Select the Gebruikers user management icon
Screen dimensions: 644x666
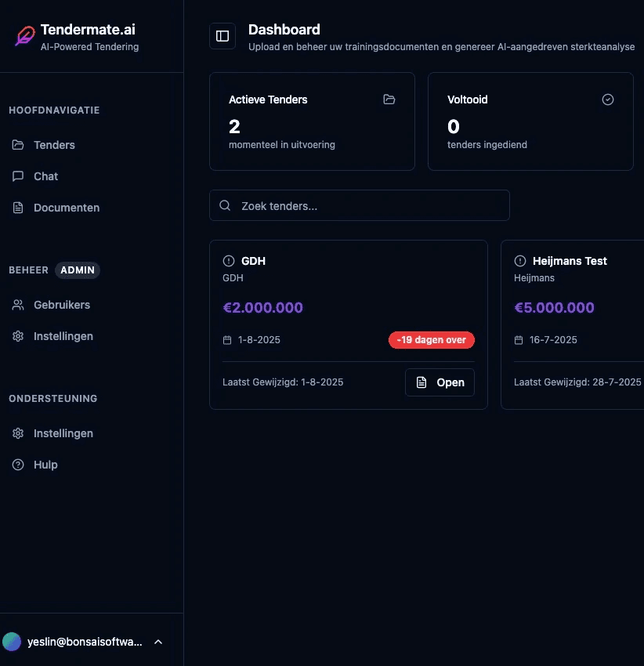click(17, 305)
